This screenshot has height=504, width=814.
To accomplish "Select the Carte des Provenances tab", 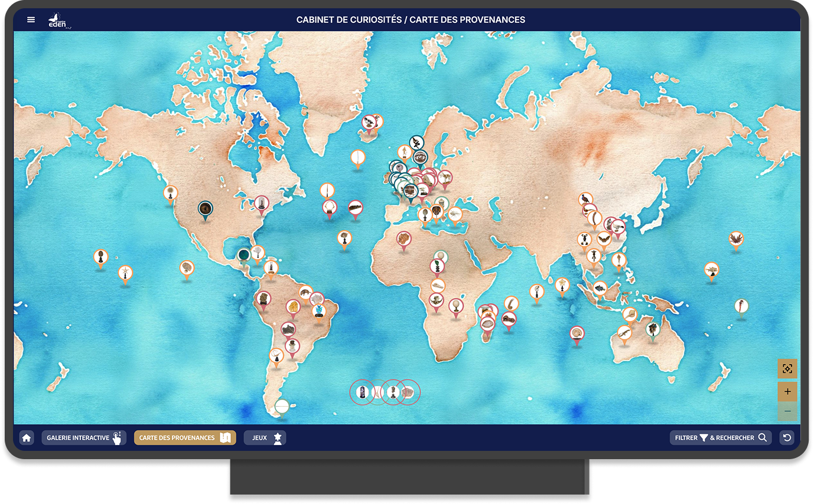I will tap(184, 438).
